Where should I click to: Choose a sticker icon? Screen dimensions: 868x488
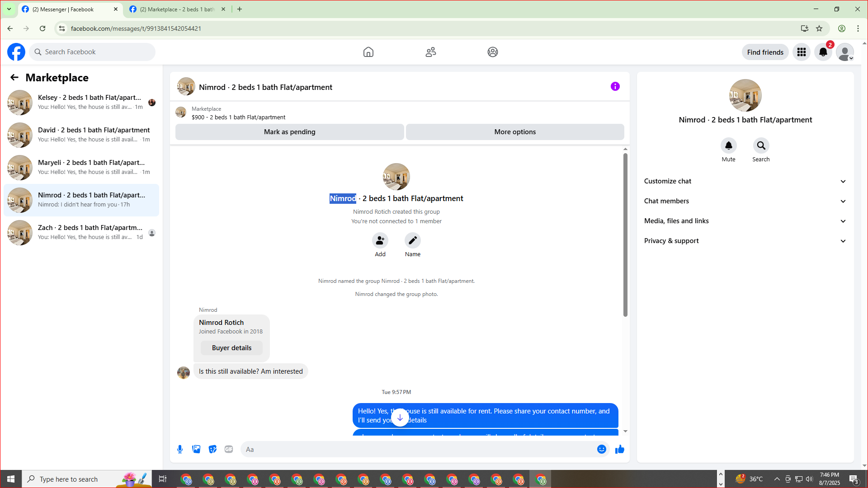pos(212,449)
